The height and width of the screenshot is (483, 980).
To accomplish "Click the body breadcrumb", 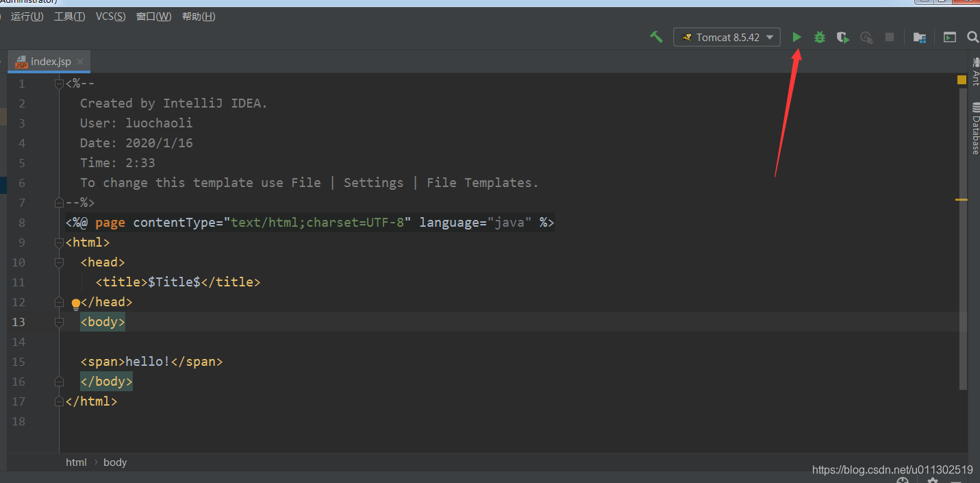I will tap(115, 462).
